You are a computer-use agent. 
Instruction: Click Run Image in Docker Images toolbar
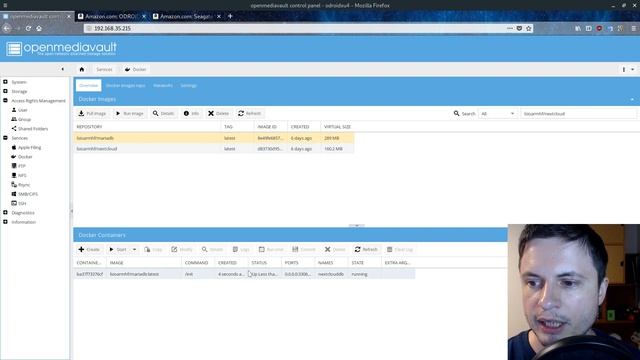click(129, 113)
